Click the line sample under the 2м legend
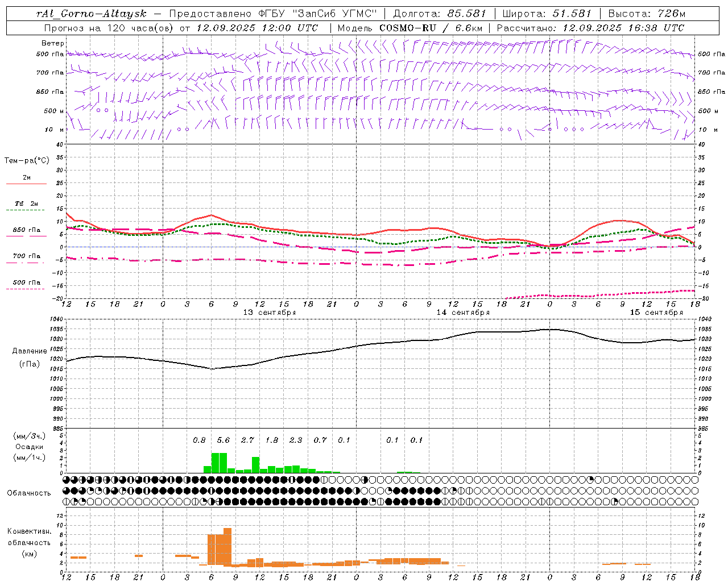The width and height of the screenshot is (728, 582). point(27,184)
